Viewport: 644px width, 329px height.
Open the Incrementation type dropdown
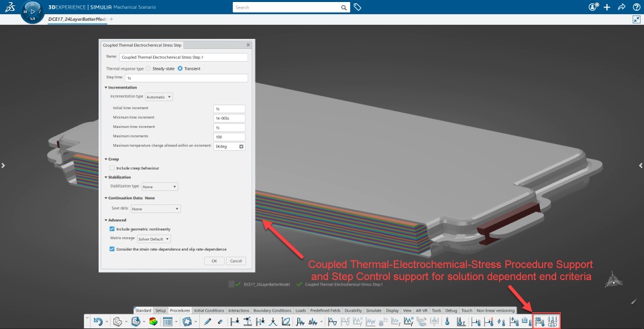pos(159,97)
